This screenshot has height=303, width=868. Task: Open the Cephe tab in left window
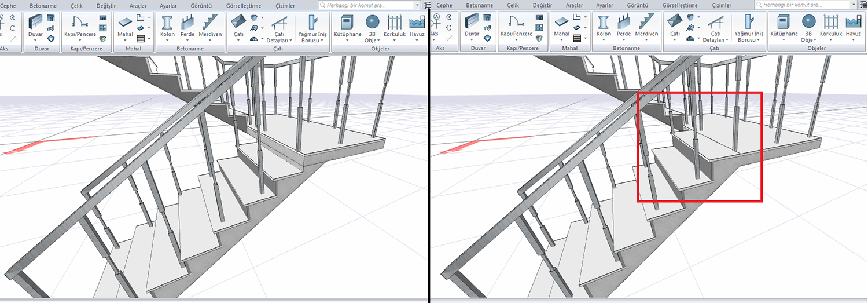9,5
